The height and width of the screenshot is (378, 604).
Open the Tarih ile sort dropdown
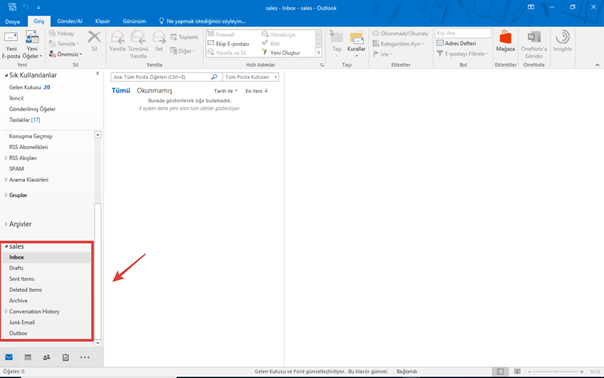coord(226,91)
